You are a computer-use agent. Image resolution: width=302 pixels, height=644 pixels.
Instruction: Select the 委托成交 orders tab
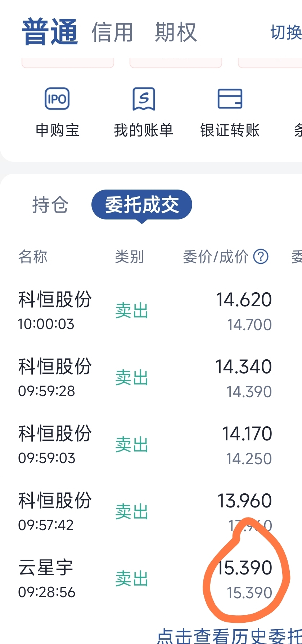click(142, 205)
